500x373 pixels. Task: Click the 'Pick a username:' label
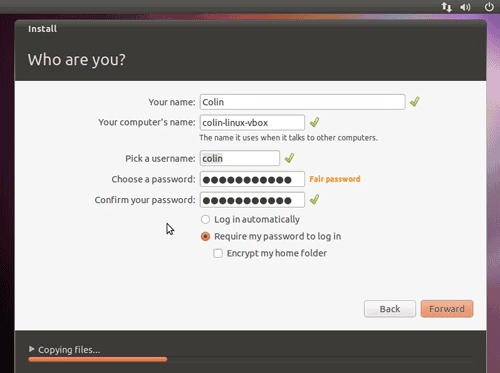[x=160, y=158]
